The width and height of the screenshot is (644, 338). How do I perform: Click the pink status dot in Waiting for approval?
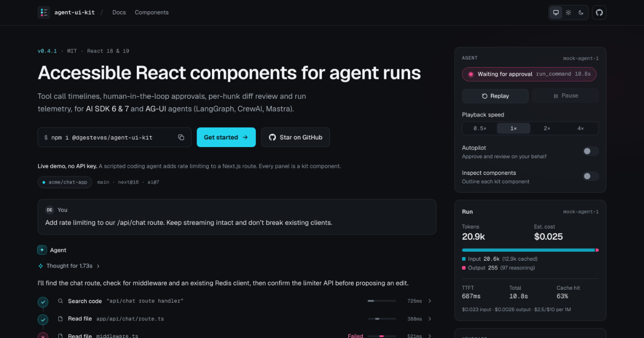(471, 74)
